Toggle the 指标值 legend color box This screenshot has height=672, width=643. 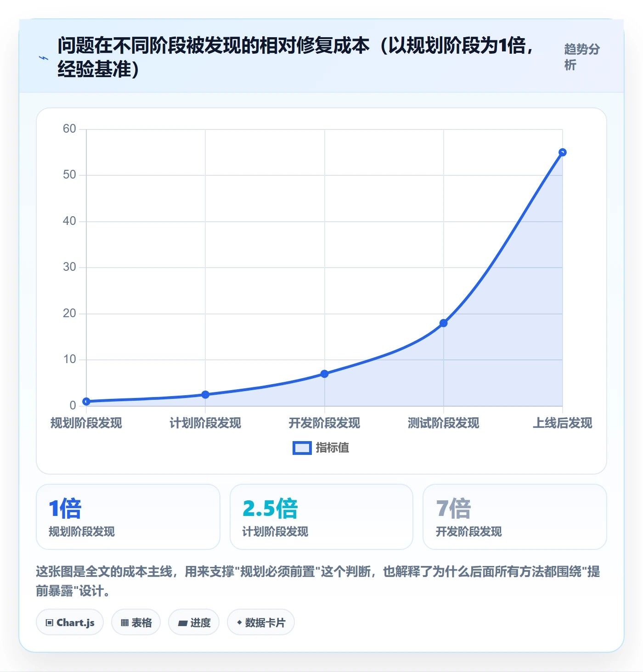(x=302, y=448)
